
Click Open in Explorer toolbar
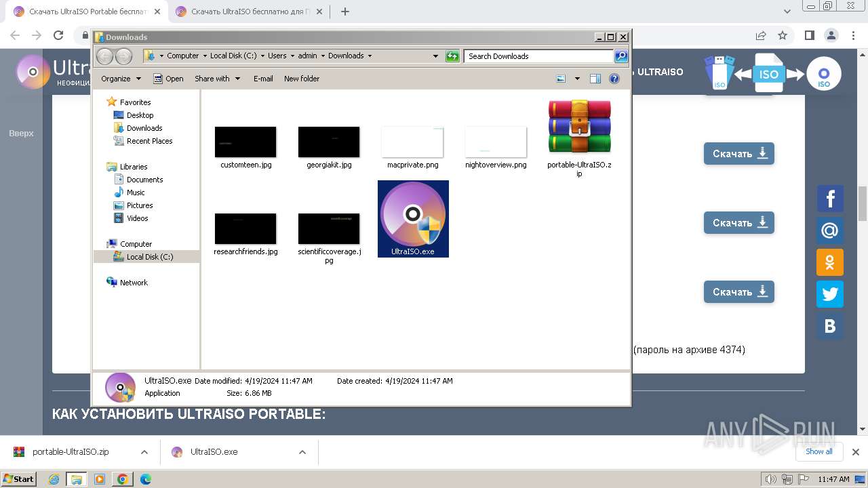[168, 79]
